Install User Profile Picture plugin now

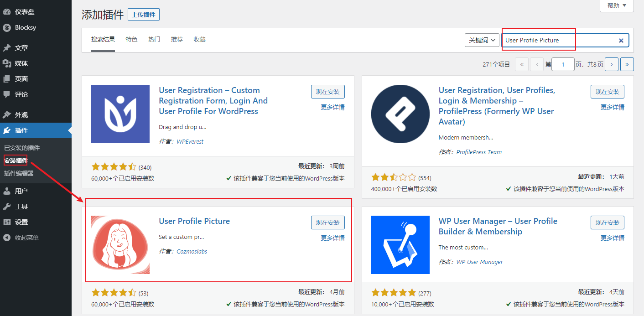328,223
